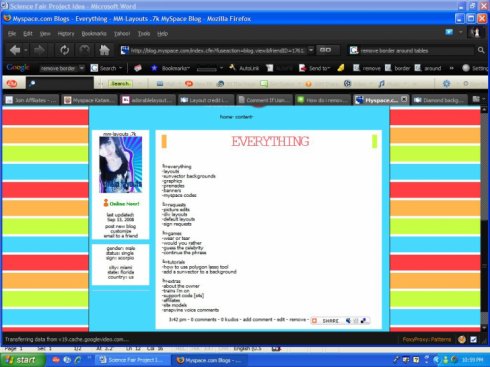Click the search magnifier beside search box
Image resolution: width=490 pixels, height=367 pixels.
(481, 50)
